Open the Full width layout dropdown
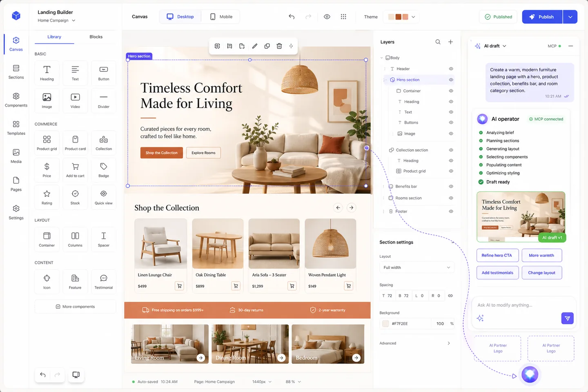Viewport: 588px width, 392px height. coord(417,267)
